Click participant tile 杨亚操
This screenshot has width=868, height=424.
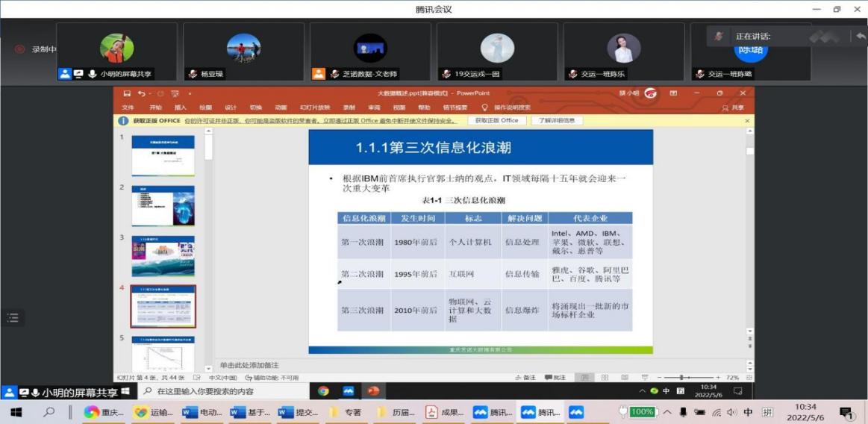(x=243, y=52)
